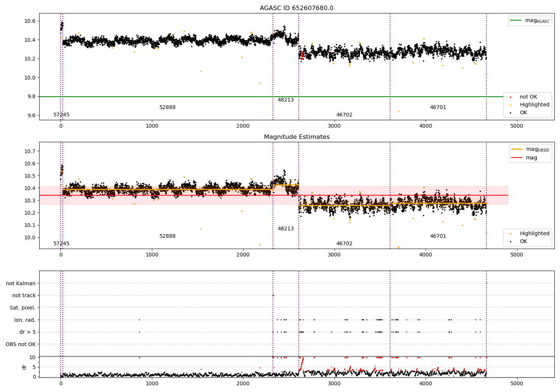This screenshot has width=560, height=392.
Task: Click the 'not track' row label
Action: tap(24, 295)
